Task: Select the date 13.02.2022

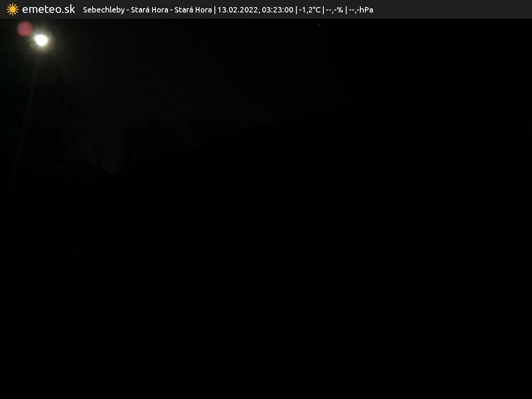Action: coord(238,10)
